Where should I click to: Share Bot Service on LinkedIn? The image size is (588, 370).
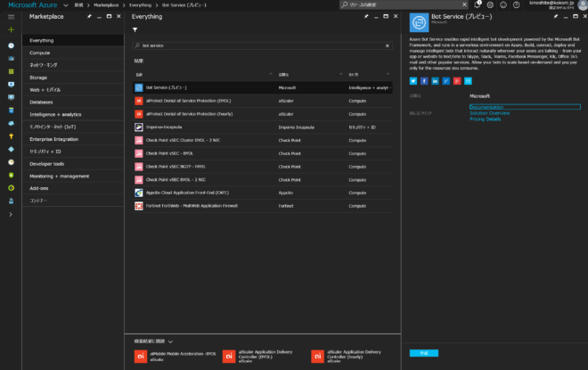tap(436, 80)
